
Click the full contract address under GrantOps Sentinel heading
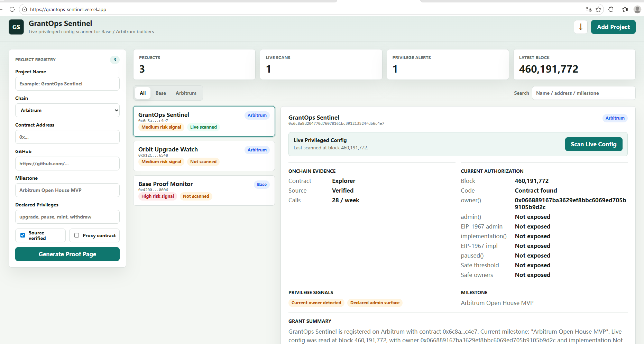tap(336, 123)
